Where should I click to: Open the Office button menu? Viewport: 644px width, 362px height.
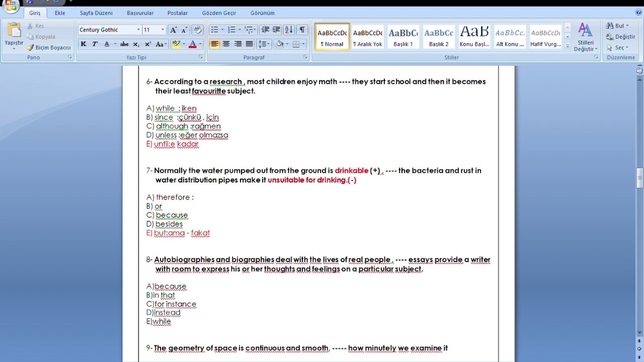pos(11,5)
